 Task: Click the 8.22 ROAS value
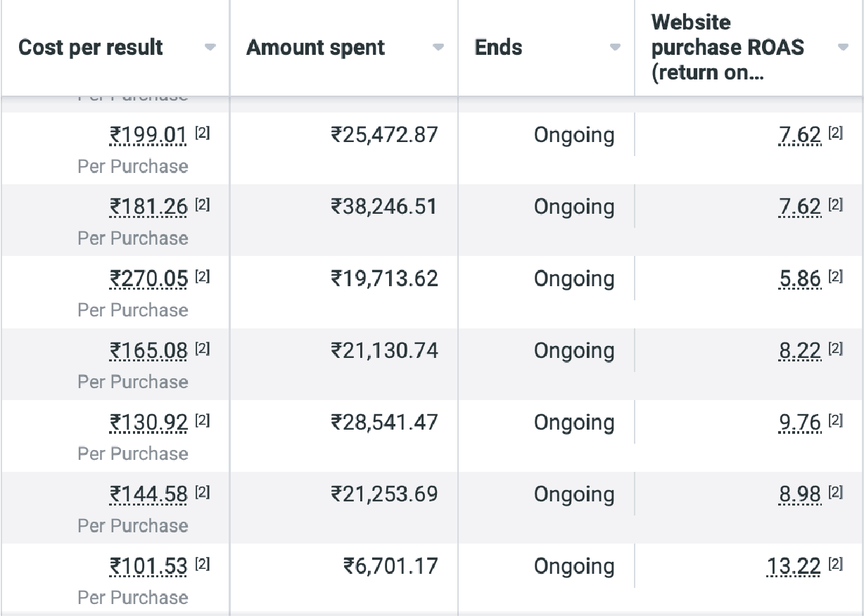point(800,350)
